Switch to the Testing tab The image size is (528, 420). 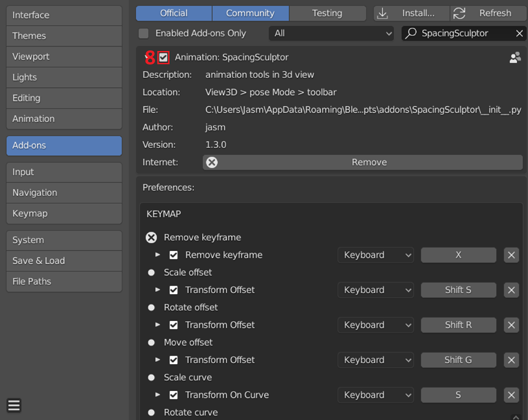pos(327,13)
